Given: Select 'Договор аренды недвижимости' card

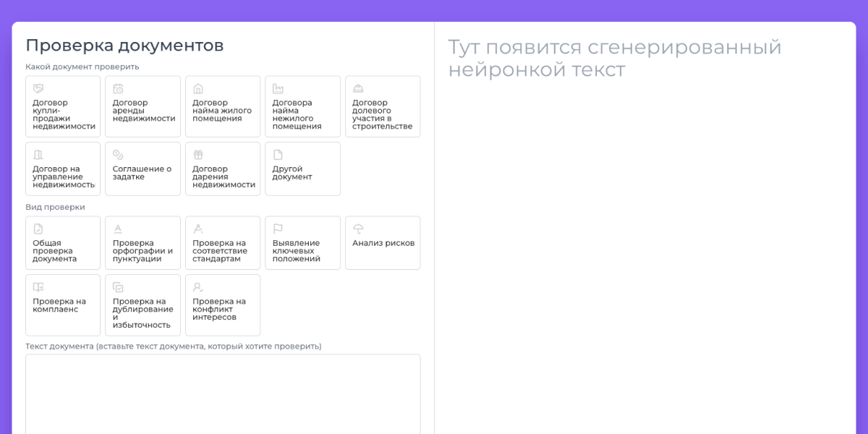Looking at the screenshot, I should (x=142, y=107).
